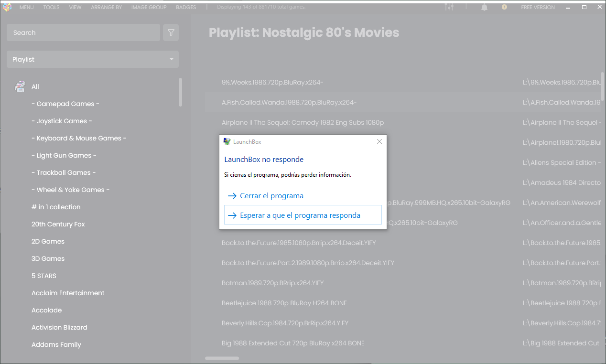606x364 pixels.
Task: Select - Wheel & Yoke Games - playlist
Action: coord(71,190)
